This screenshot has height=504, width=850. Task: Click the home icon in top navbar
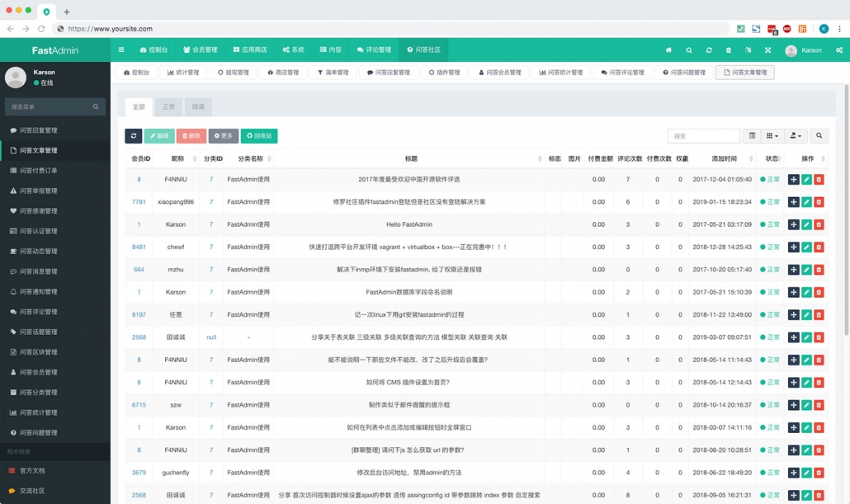668,50
